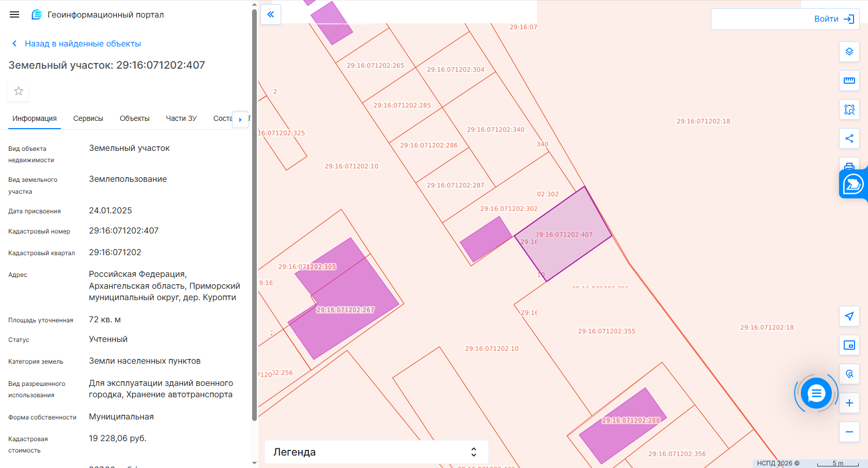This screenshot has height=468, width=868.
Task: Click the land category Земли населенных пунктов
Action: 145,361
